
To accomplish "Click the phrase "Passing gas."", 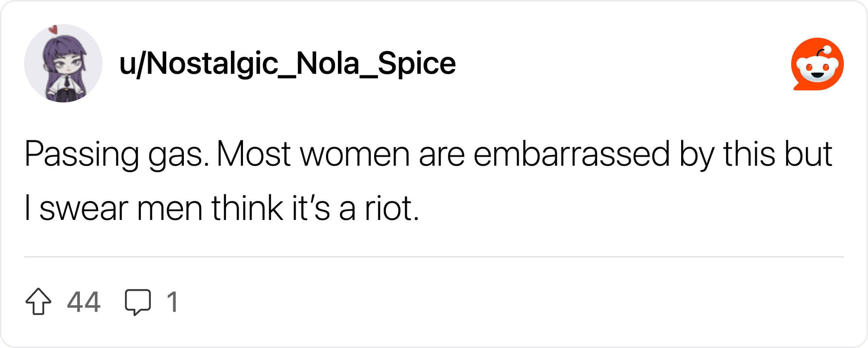I will coord(117,154).
